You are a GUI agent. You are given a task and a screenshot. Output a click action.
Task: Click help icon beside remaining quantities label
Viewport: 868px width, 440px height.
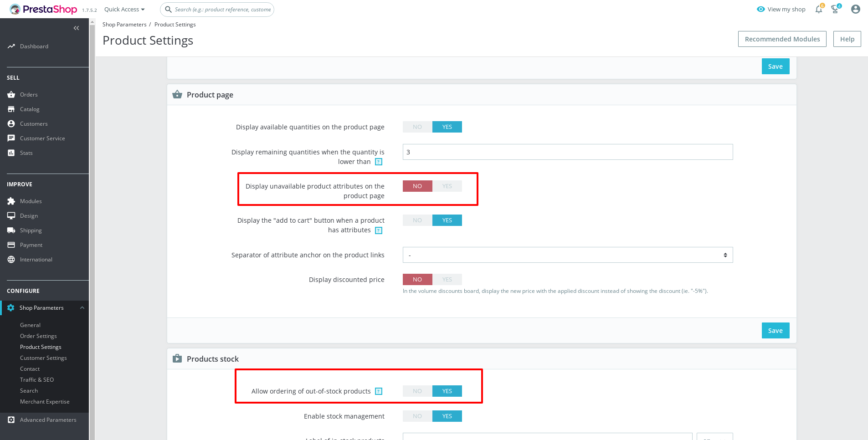tap(379, 162)
